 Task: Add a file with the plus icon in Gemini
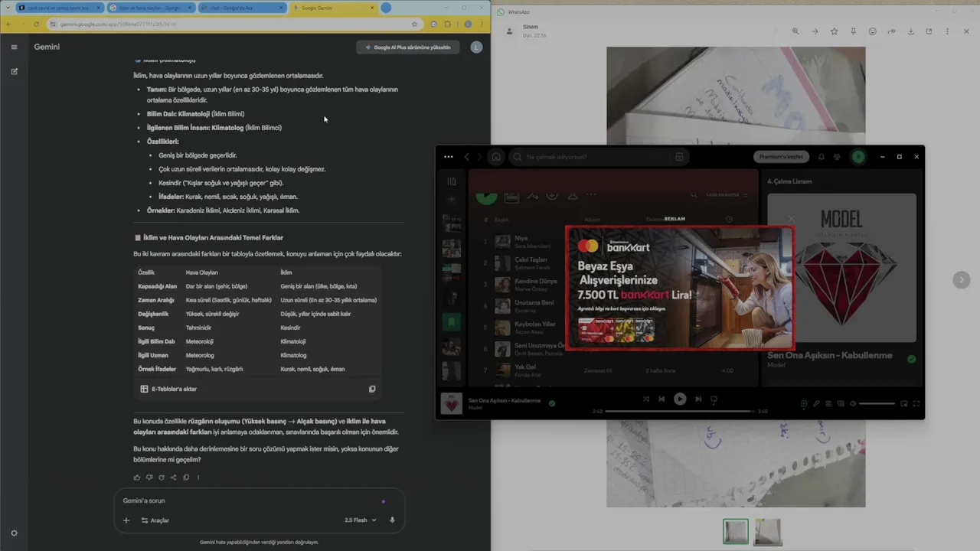126,520
